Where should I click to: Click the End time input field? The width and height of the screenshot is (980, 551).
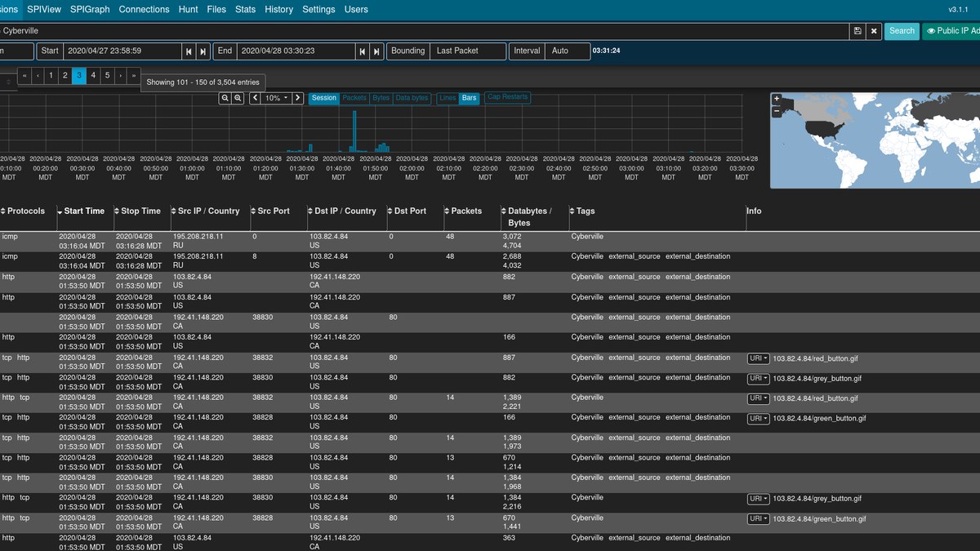(x=296, y=51)
